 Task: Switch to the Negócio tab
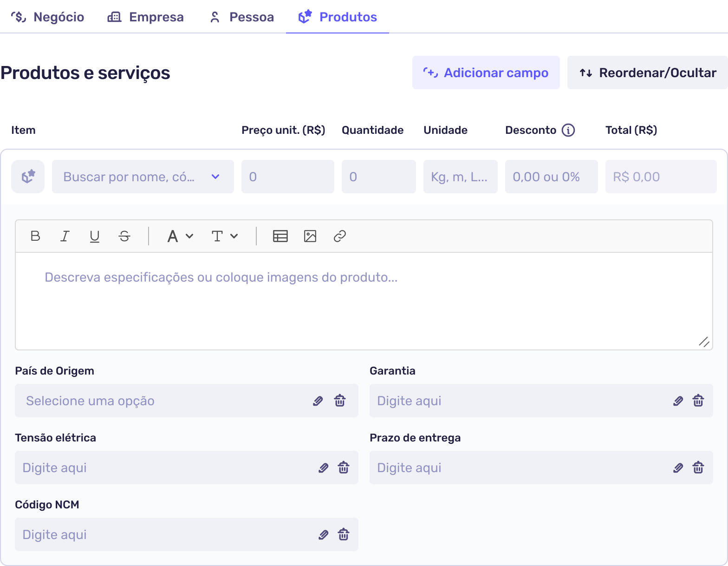coord(47,17)
